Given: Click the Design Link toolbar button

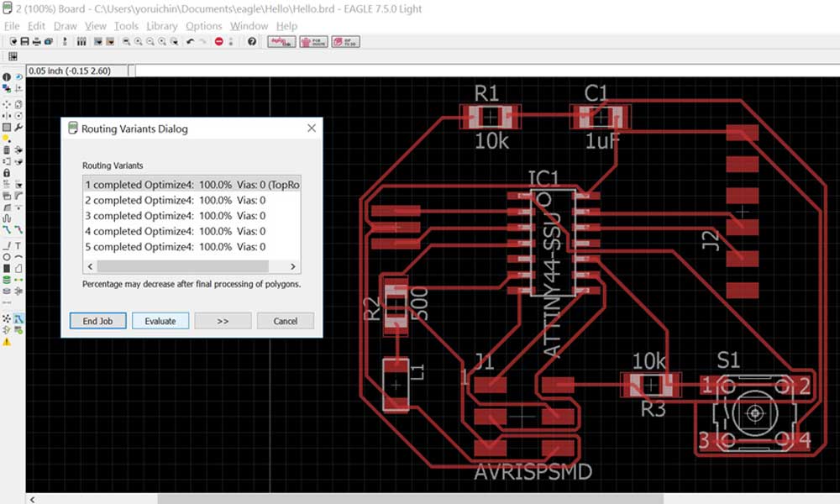Looking at the screenshot, I should click(x=281, y=41).
